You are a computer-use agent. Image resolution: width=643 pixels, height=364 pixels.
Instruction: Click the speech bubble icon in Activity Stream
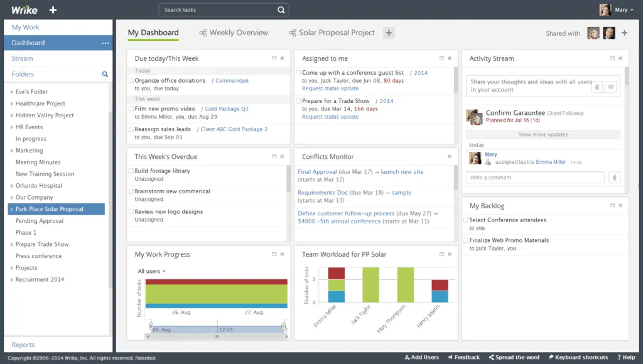point(610,87)
